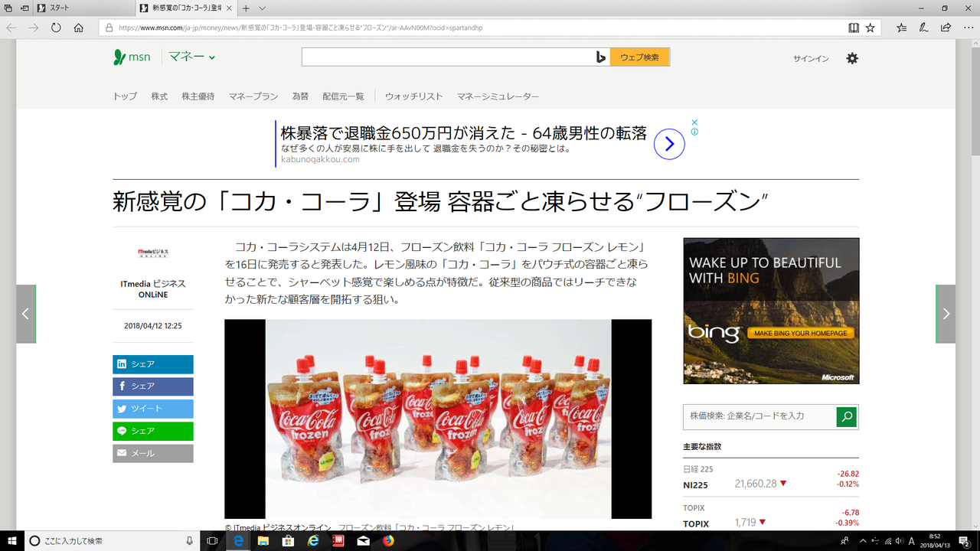Open the トップ navigation item
This screenshot has height=551, width=980.
point(125,96)
